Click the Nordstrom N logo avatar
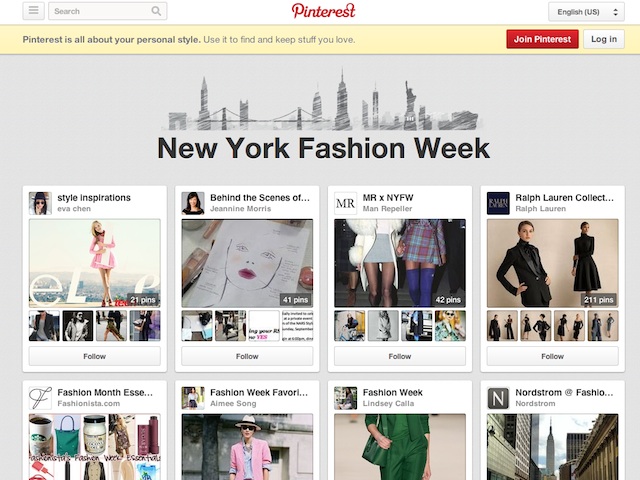 498,398
